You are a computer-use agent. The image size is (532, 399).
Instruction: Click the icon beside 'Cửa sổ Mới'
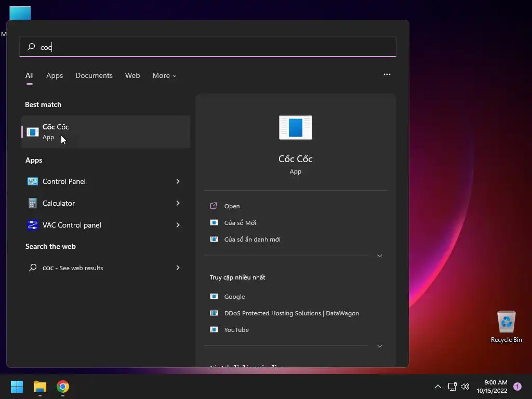[214, 222]
